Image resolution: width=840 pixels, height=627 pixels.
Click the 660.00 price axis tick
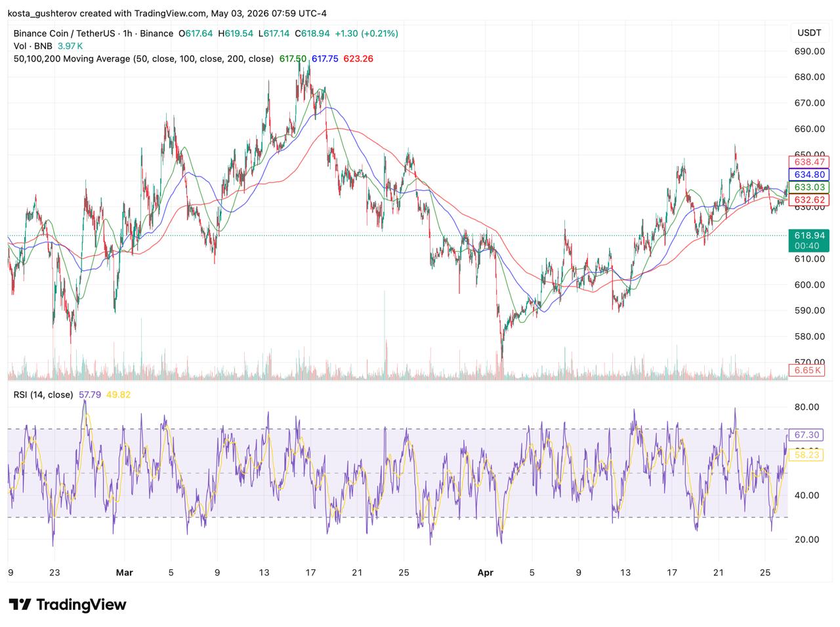pyautogui.click(x=809, y=129)
